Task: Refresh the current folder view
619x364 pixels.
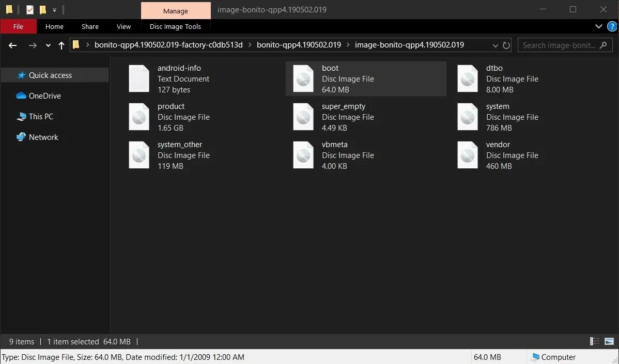Action: tap(506, 45)
